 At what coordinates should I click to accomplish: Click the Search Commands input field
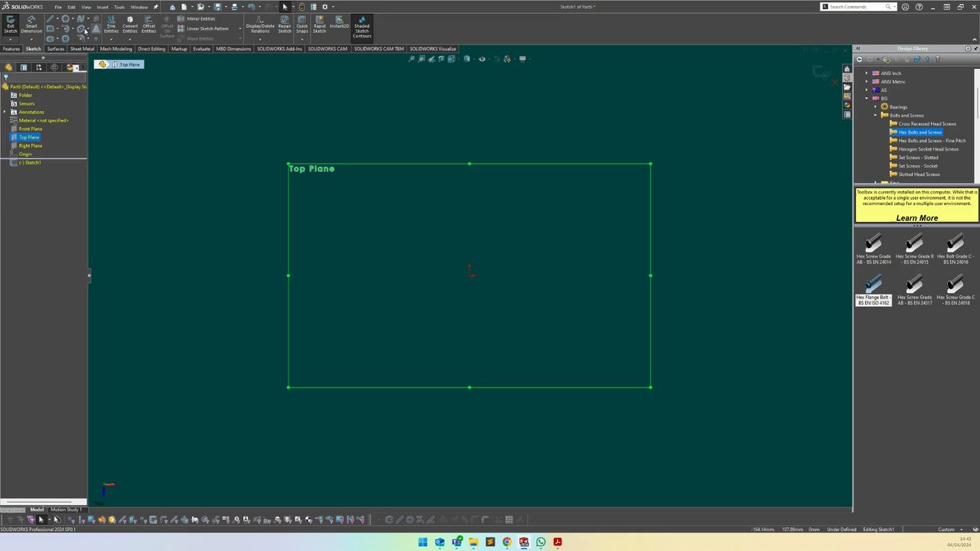(857, 7)
